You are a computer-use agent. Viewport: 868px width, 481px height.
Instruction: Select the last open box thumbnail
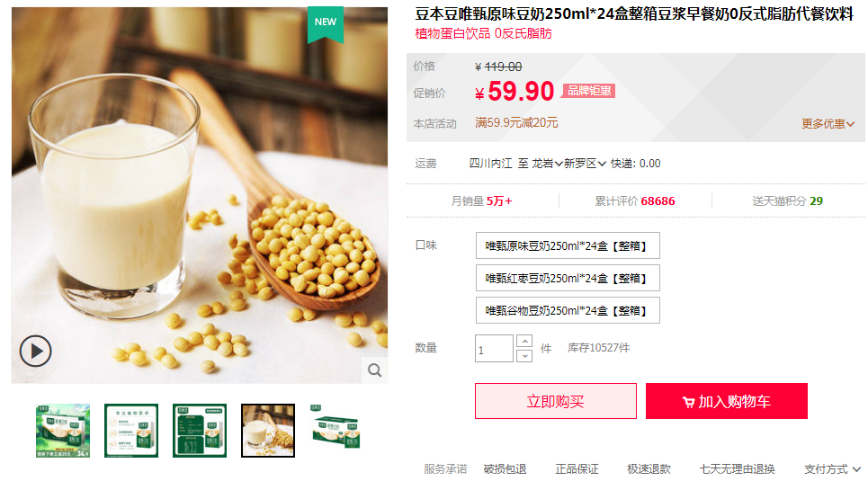pyautogui.click(x=336, y=431)
